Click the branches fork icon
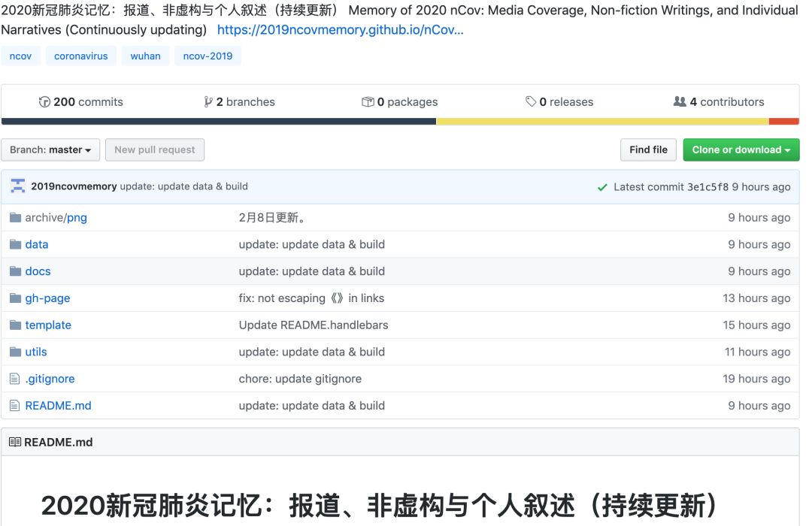Viewport: 812px width, 526px height. (208, 102)
